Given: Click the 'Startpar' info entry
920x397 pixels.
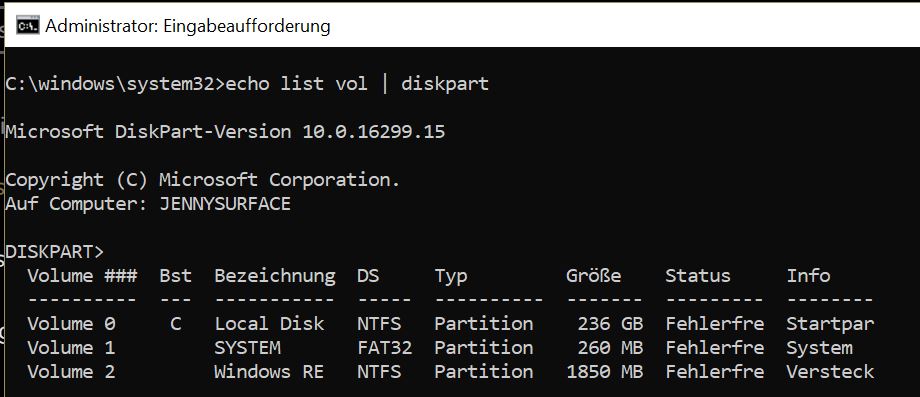Looking at the screenshot, I should [x=830, y=324].
